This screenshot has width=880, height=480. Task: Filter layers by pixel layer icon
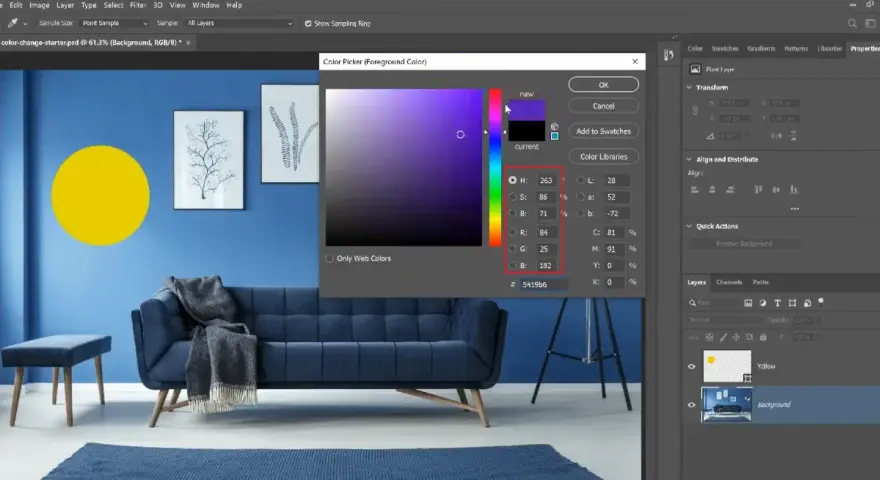click(748, 303)
